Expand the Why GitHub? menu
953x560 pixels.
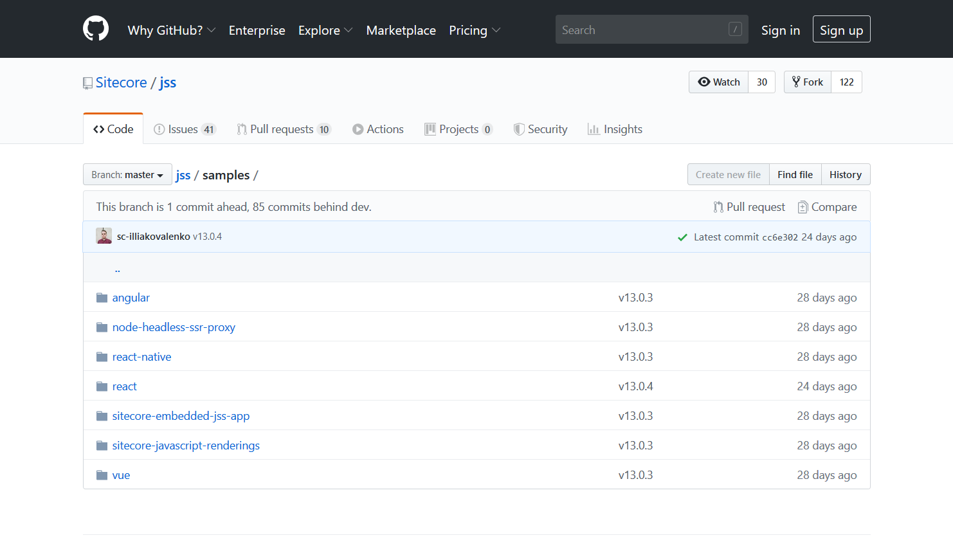tap(172, 30)
